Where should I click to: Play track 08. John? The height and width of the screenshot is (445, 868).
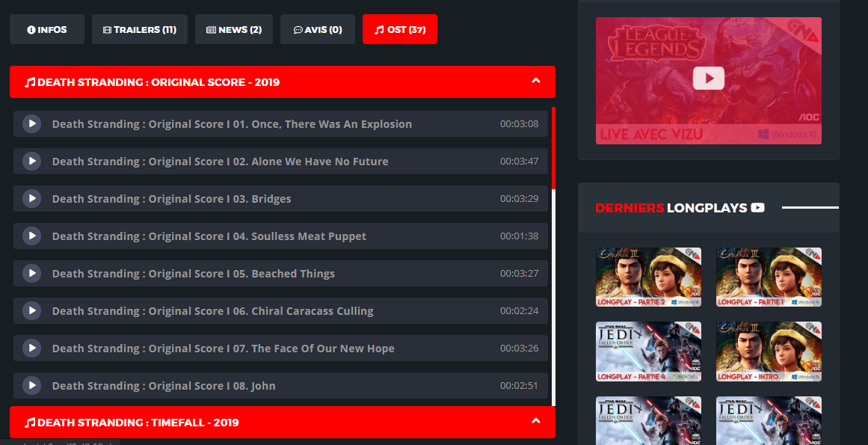point(31,385)
